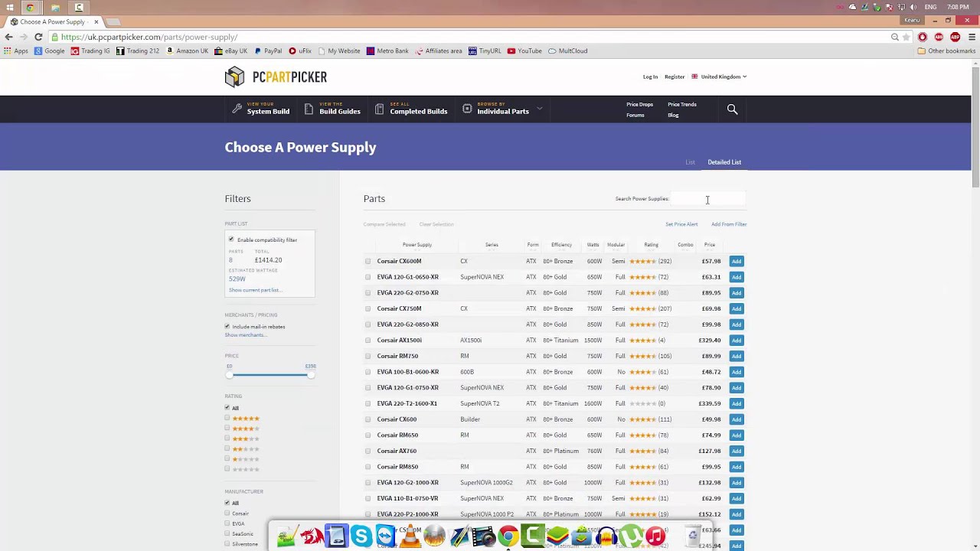
Task: Click Add From Filter link
Action: point(729,224)
